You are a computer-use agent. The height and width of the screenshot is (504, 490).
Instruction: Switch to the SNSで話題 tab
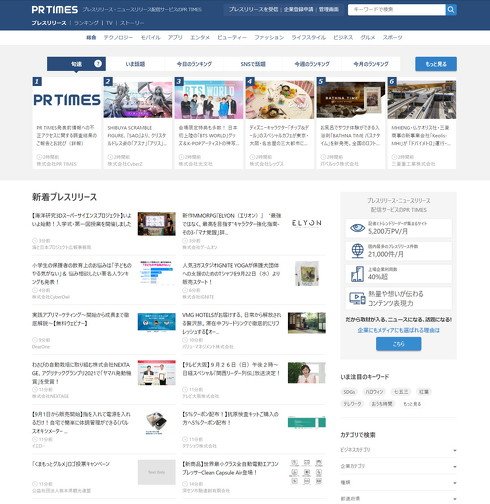coord(253,64)
